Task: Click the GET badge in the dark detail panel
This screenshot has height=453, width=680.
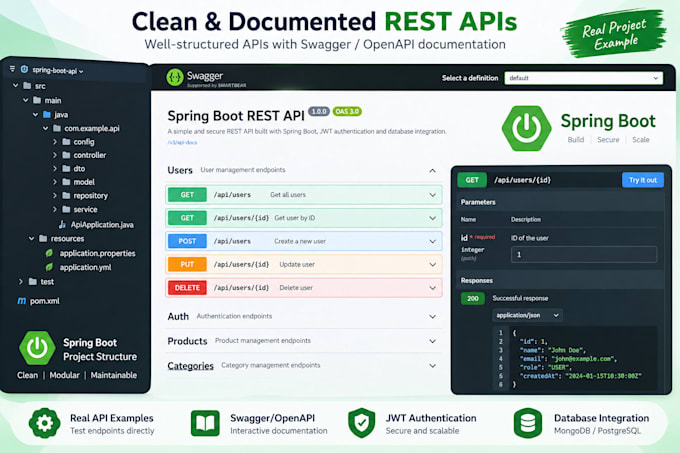Action: [x=472, y=180]
